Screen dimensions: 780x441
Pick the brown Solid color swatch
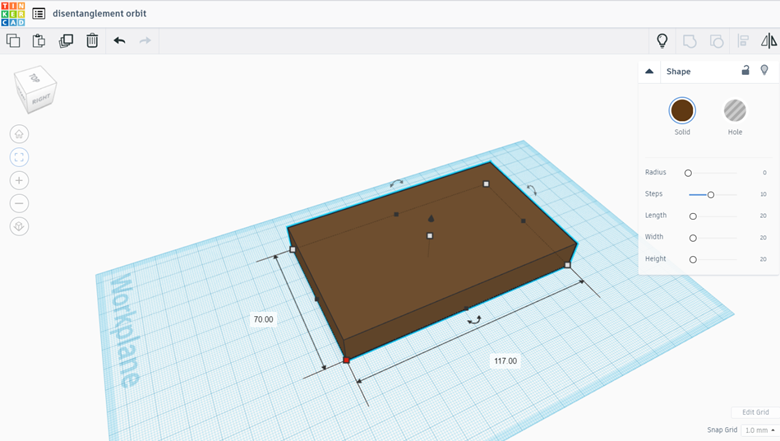click(x=682, y=110)
